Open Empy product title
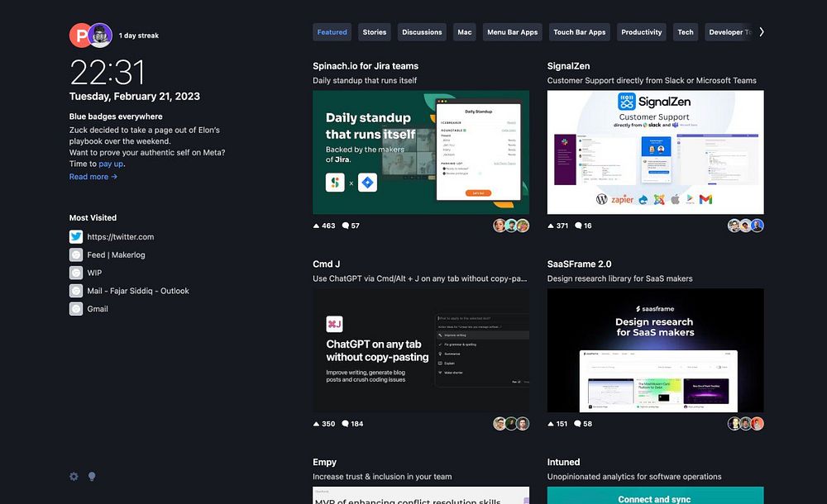Viewport: 827px width, 504px height. tap(324, 463)
